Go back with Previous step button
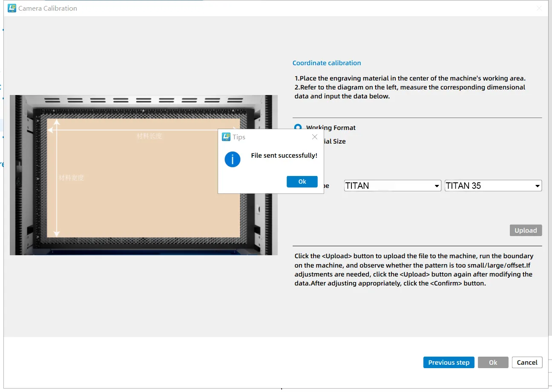Screen dimensions: 552x392 click(448, 362)
